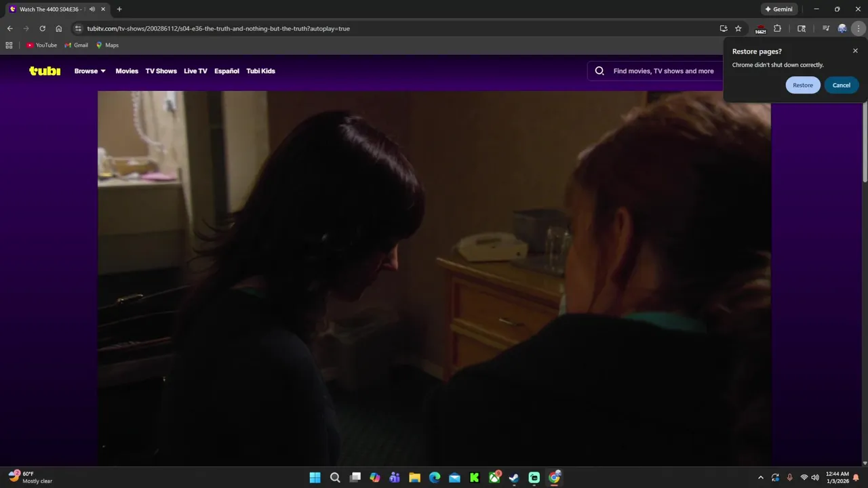Open the volume control in tray

click(815, 478)
